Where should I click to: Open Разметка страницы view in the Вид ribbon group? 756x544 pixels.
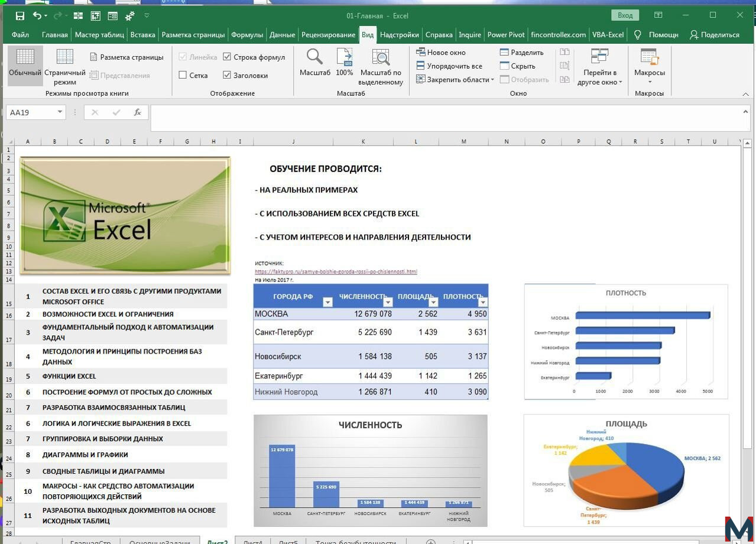[126, 57]
